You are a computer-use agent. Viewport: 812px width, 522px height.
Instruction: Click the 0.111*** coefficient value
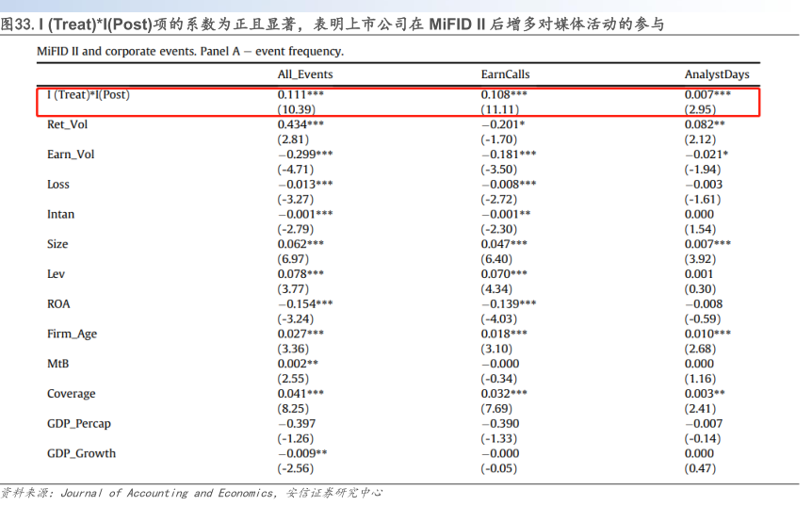pos(300,95)
